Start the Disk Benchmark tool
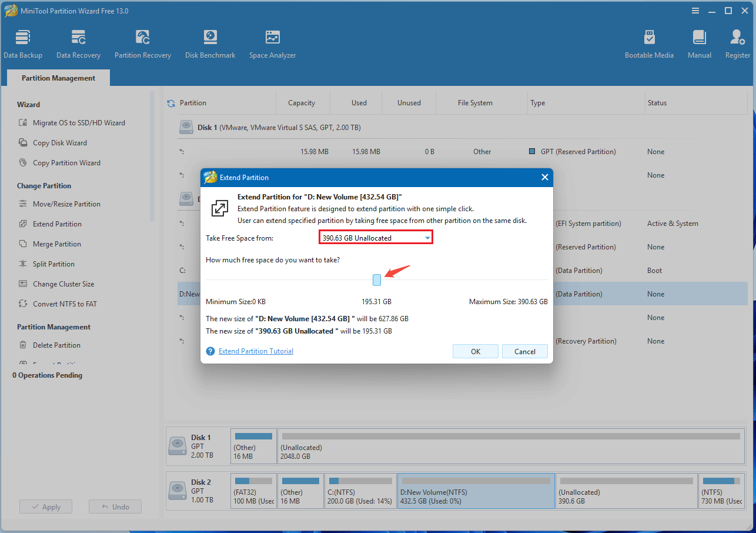 pyautogui.click(x=210, y=44)
